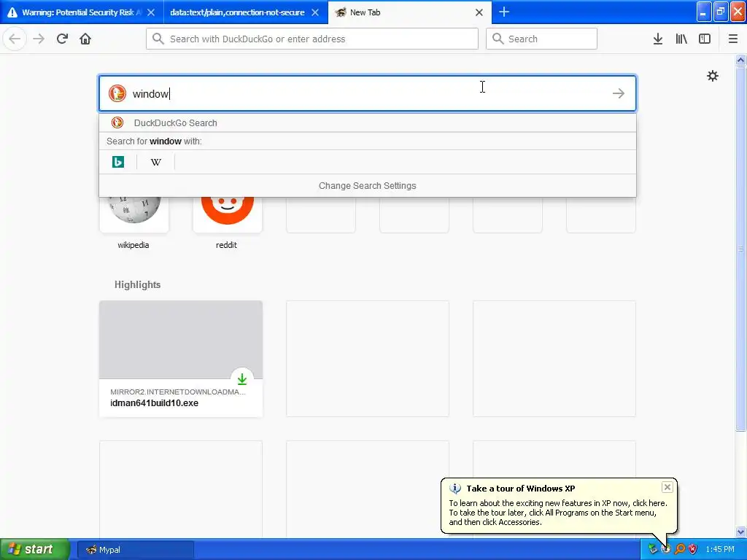The image size is (747, 560).
Task: Search window with Wikipedia
Action: 156,162
